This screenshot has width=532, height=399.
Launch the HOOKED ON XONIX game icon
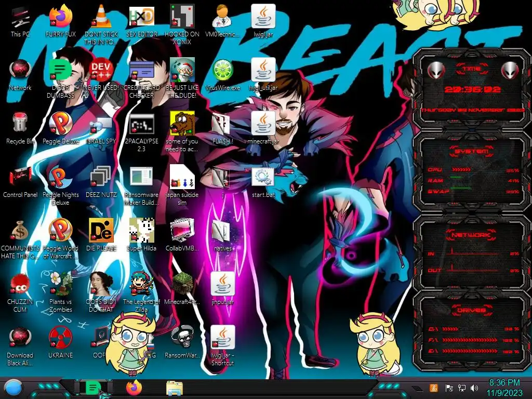point(182,16)
